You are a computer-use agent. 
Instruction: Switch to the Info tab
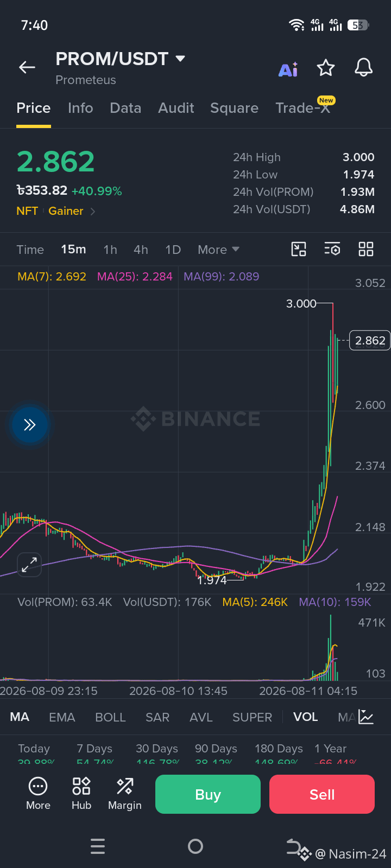(80, 108)
